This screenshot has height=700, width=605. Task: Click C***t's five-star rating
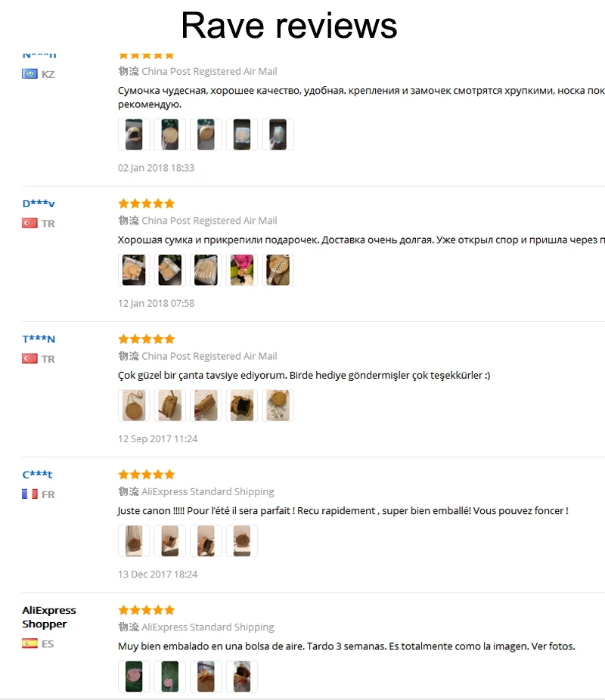[146, 474]
